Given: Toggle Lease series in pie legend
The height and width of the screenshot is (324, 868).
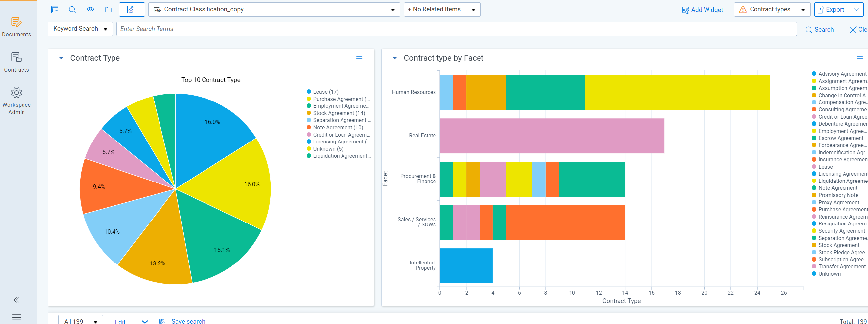Looking at the screenshot, I should pos(322,92).
